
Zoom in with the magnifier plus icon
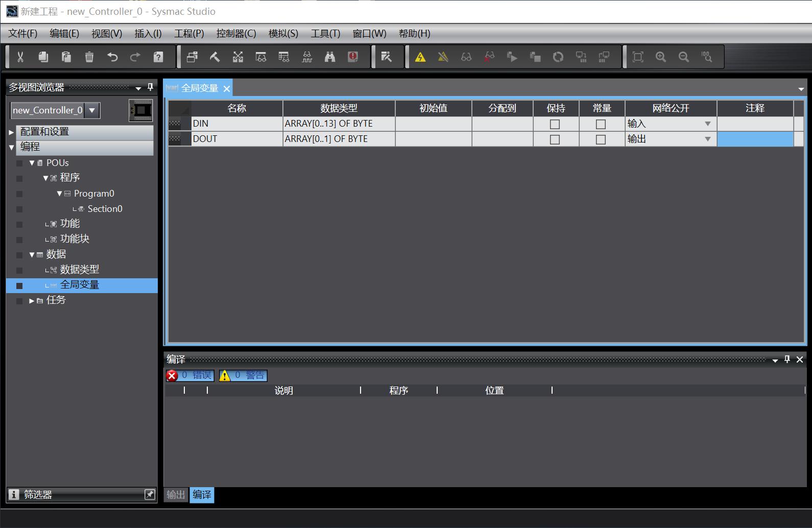(661, 57)
